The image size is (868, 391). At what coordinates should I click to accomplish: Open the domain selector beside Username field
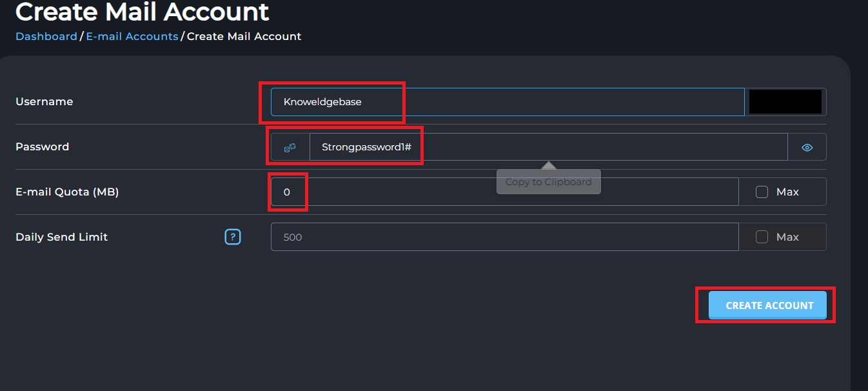[785, 102]
